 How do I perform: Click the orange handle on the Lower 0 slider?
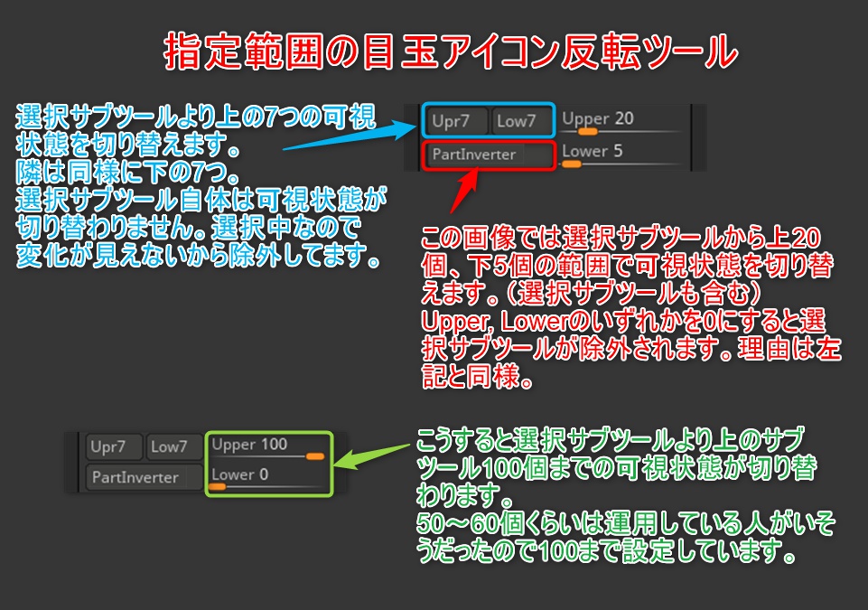(x=218, y=486)
